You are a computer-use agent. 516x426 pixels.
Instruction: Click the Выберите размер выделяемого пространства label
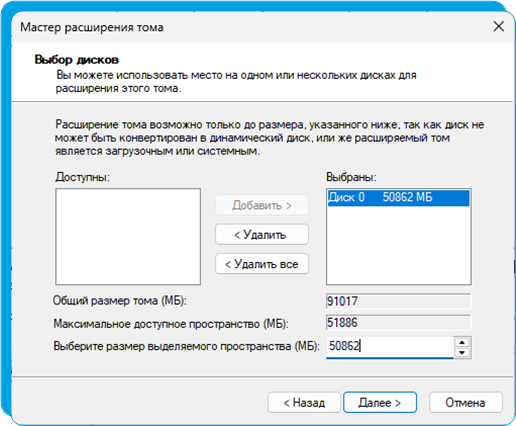[186, 346]
